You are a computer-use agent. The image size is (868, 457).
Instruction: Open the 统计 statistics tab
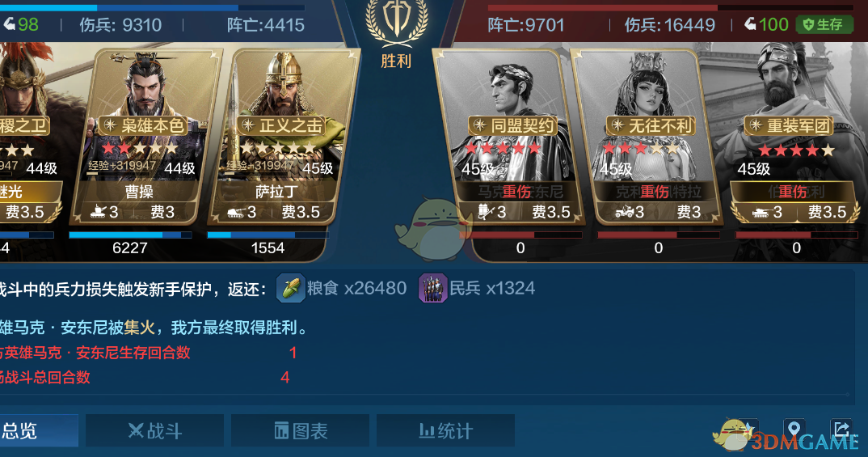coord(445,430)
